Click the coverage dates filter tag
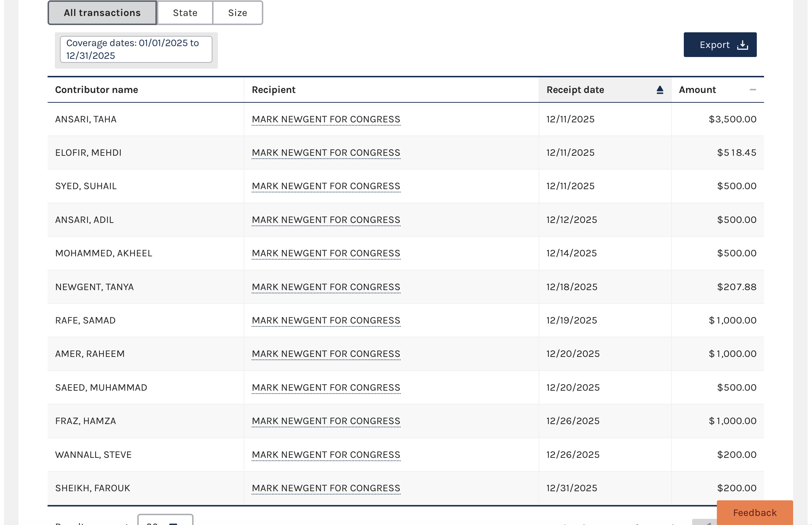 136,49
